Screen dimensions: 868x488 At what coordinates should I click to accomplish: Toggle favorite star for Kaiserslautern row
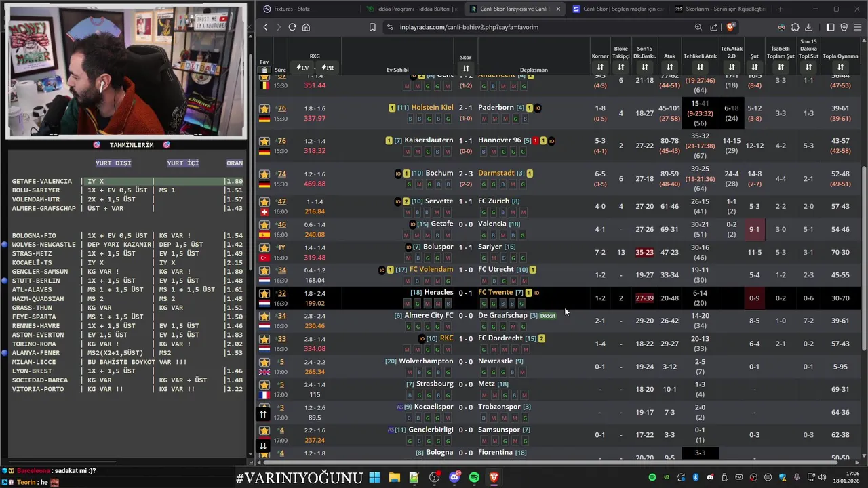coord(264,141)
